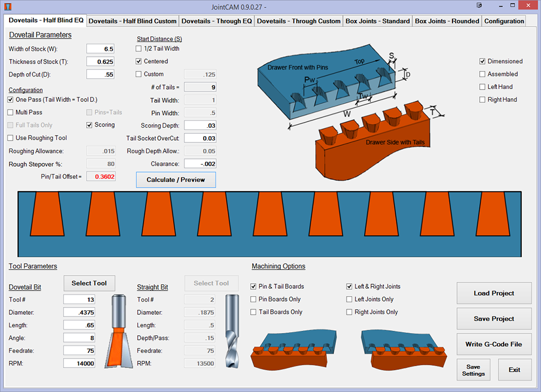Click the dovetail bit tool image
The height and width of the screenshot is (392, 541).
(x=119, y=331)
